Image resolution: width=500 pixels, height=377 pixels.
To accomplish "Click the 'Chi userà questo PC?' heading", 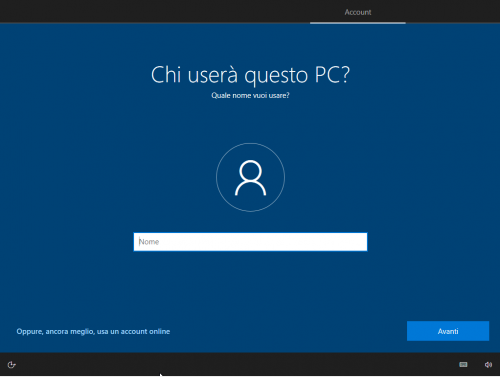I will 250,75.
